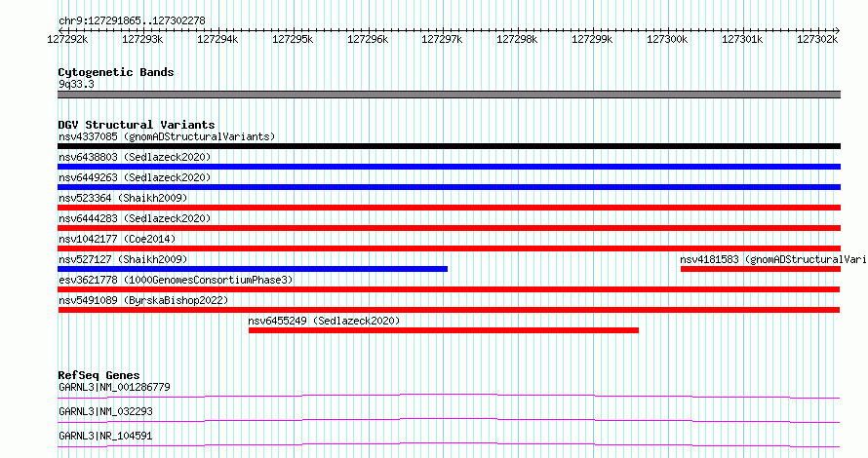
Task: Open the nsv523364 (Shaikh2009) label
Action: tap(123, 198)
